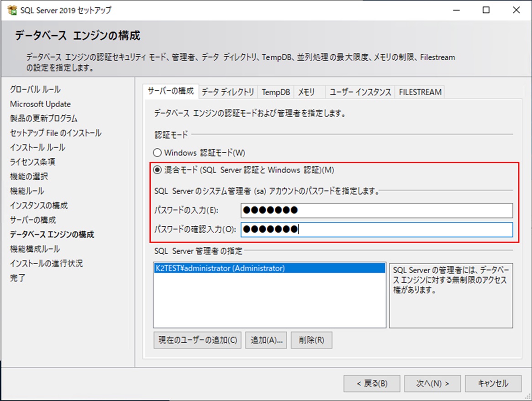Select Windows 認証モード radio button
The height and width of the screenshot is (401, 532).
click(157, 153)
